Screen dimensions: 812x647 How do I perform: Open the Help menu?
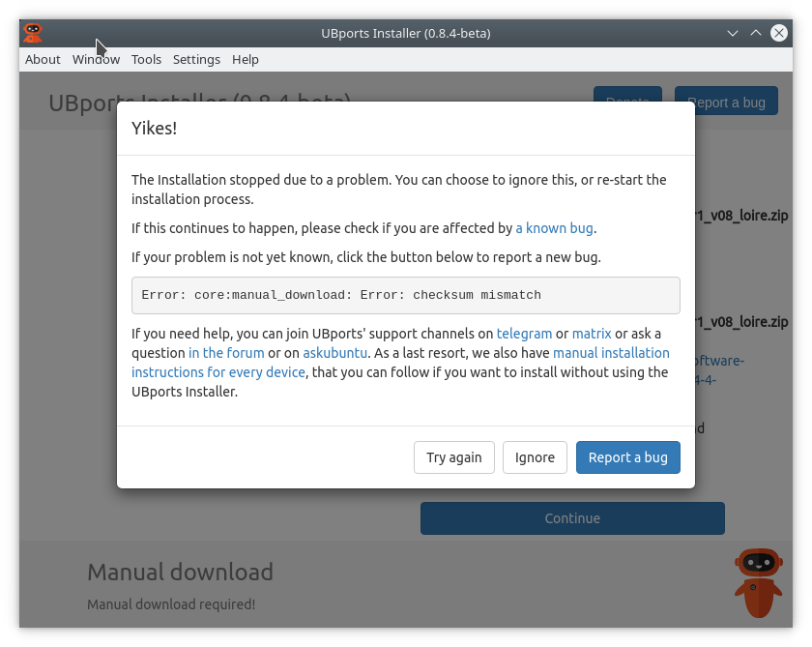coord(245,60)
